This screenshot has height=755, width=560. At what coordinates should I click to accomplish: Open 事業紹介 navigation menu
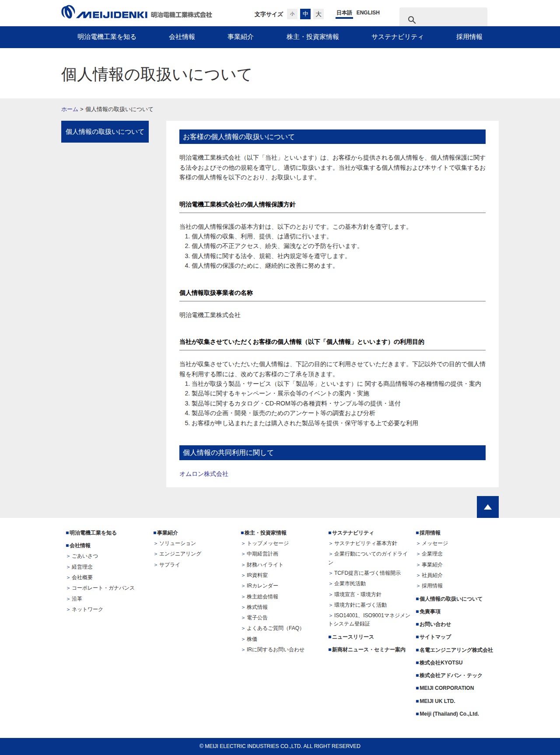(240, 37)
